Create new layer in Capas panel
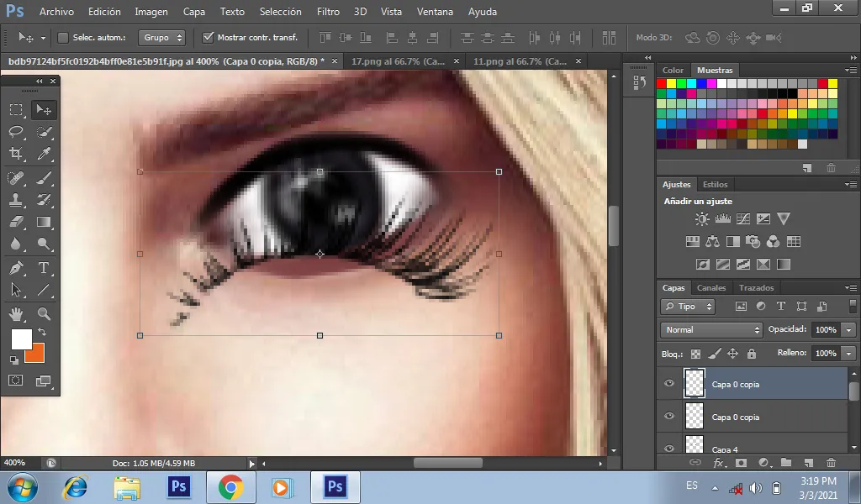861x504 pixels. tap(808, 463)
